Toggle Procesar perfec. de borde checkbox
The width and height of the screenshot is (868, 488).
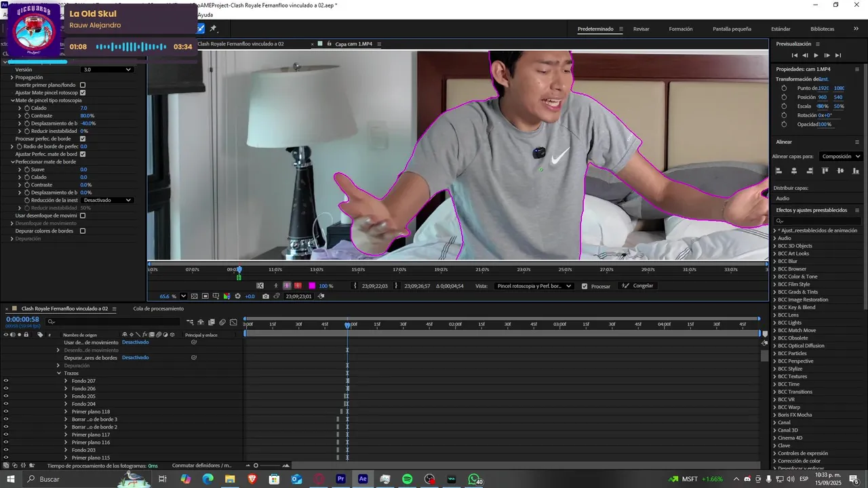(83, 138)
